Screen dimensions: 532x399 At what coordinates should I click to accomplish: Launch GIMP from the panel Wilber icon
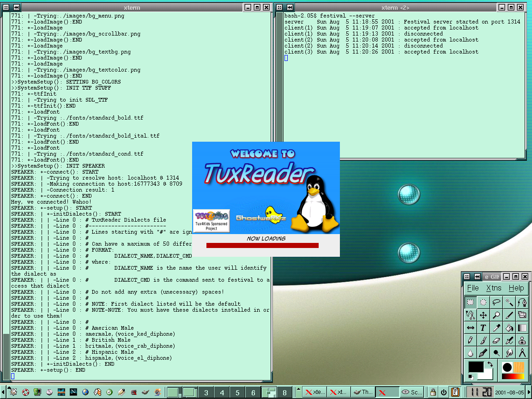point(145,392)
